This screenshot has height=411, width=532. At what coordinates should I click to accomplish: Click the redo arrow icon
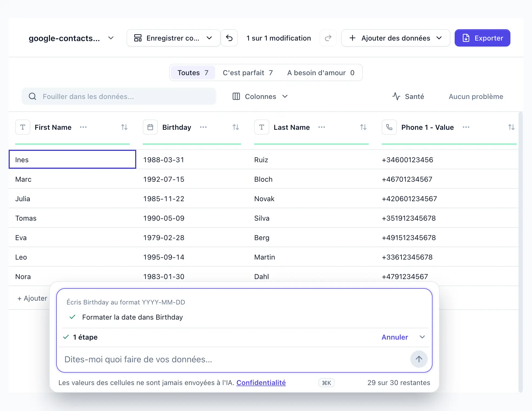coord(328,38)
